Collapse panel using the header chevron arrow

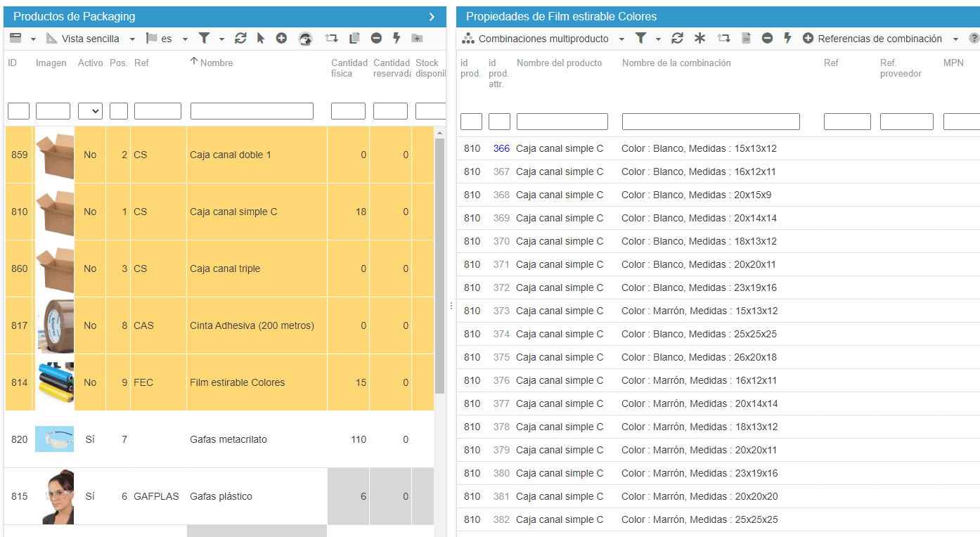tap(432, 17)
